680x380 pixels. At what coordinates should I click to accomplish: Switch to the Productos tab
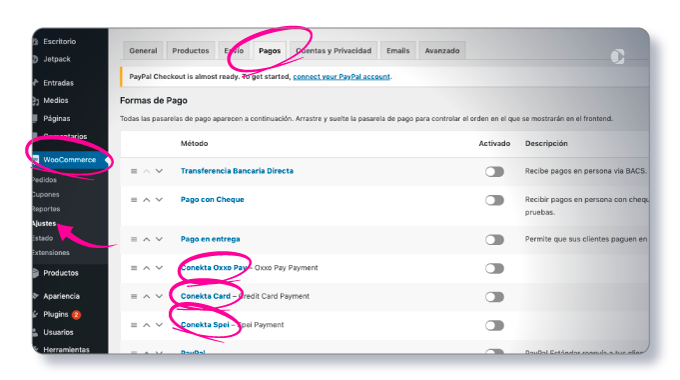pyautogui.click(x=190, y=51)
